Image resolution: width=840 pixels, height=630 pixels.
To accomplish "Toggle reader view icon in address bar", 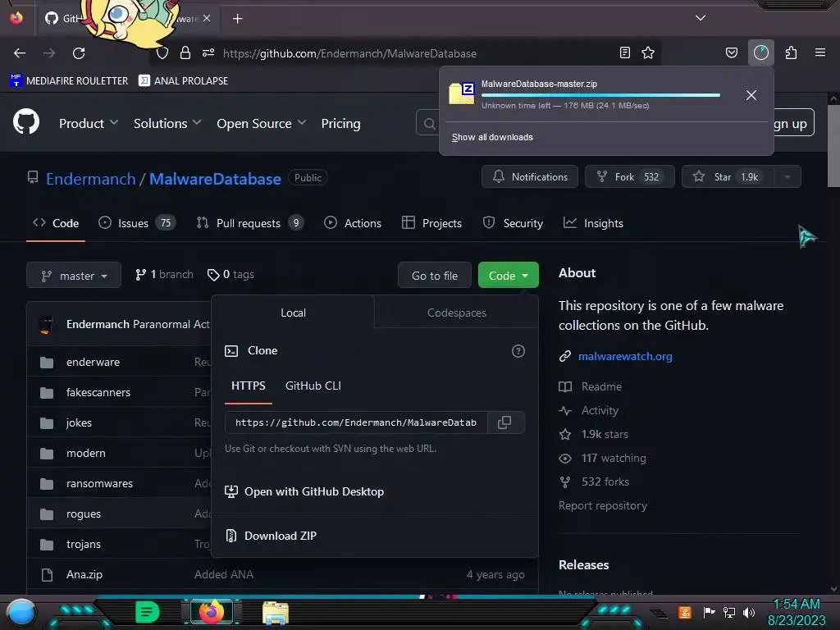I will (624, 52).
